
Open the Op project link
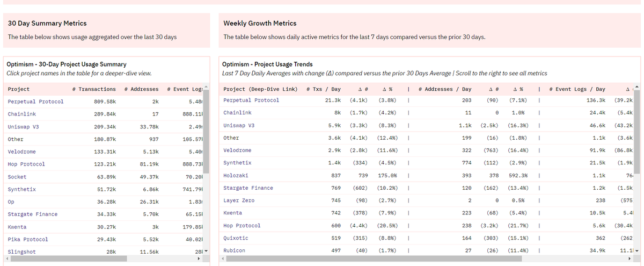[x=11, y=202]
